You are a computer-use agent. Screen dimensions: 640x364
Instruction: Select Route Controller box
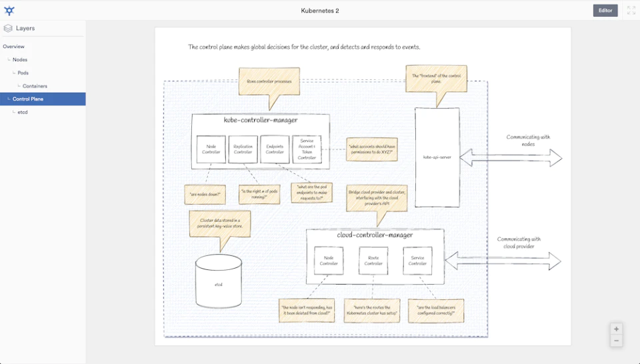pos(373,261)
